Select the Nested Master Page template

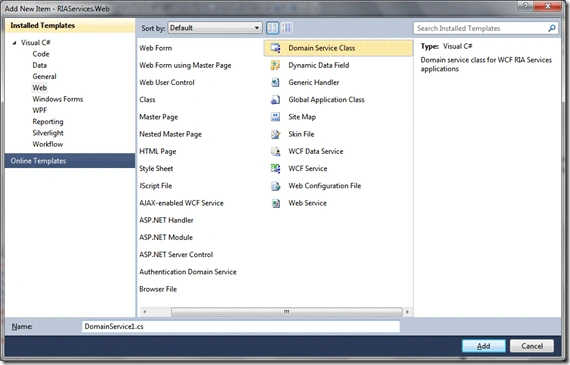click(170, 134)
